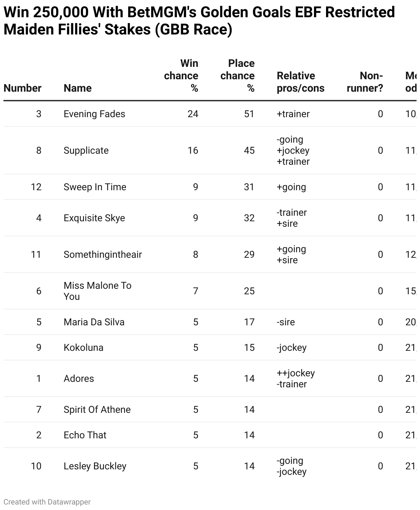This screenshot has height=510, width=420.
Task: Select the Lesley Buckley row name
Action: tap(95, 466)
